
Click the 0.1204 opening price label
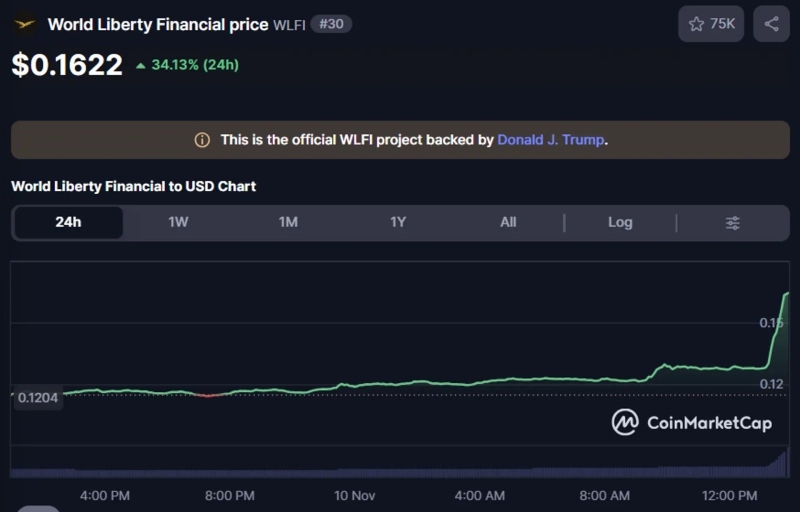(x=38, y=397)
